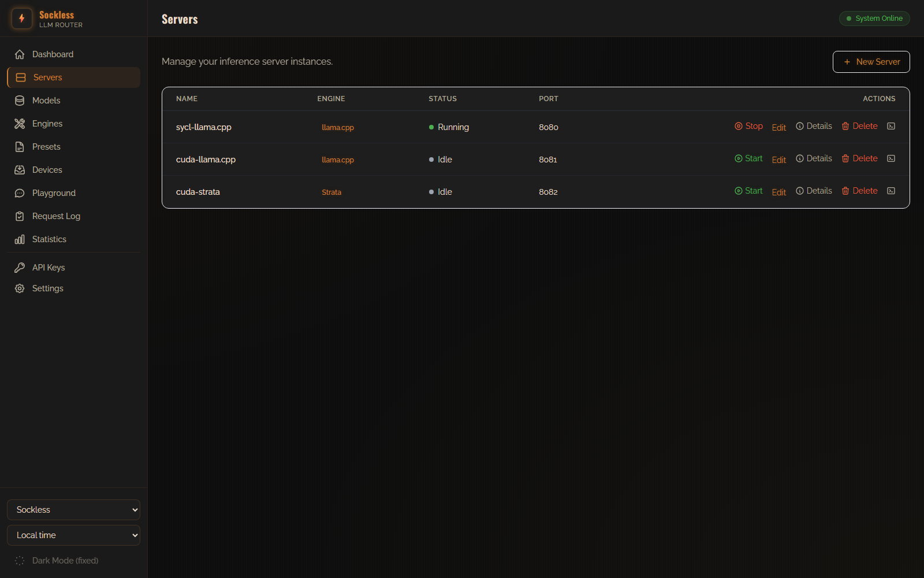Open the Playground
The width and height of the screenshot is (924, 578).
(x=73, y=193)
